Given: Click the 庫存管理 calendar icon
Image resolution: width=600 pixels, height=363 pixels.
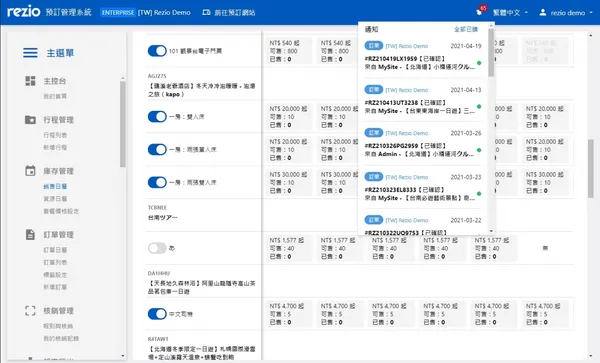Looking at the screenshot, I should tap(30, 171).
